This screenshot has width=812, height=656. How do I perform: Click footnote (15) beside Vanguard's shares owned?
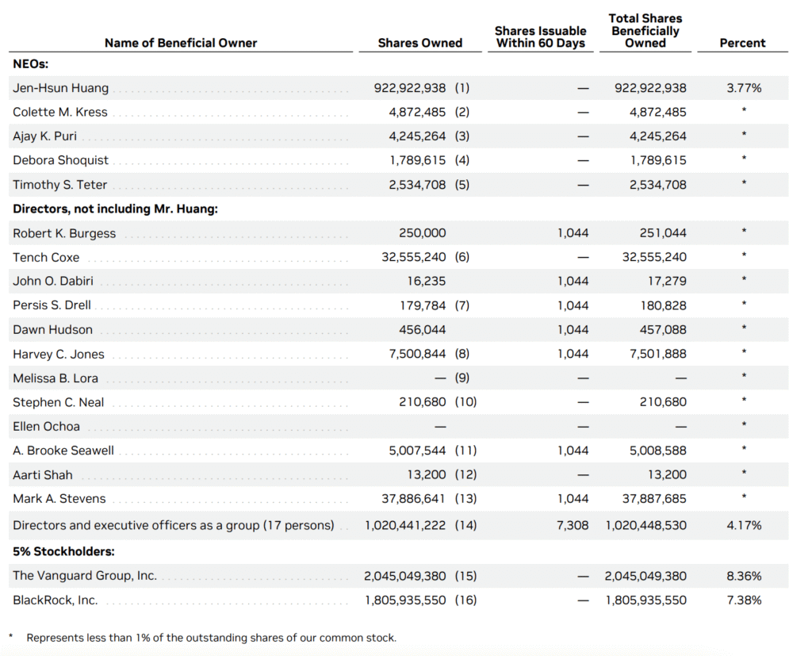click(x=465, y=576)
